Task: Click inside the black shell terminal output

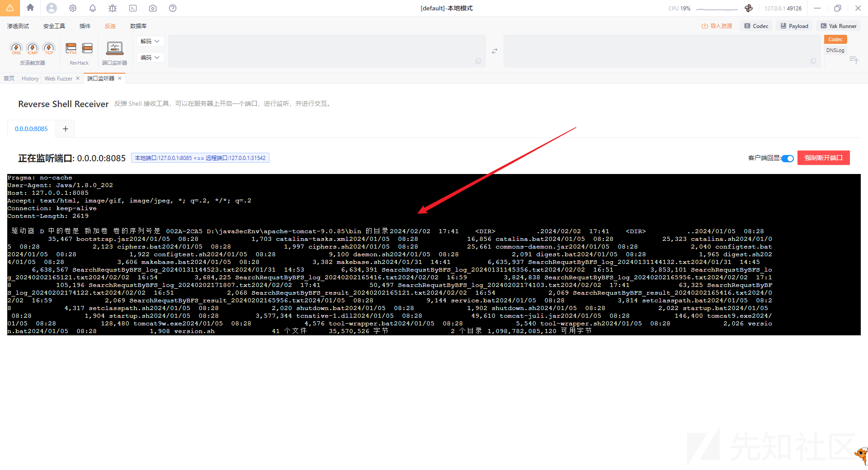Action: coord(434,254)
